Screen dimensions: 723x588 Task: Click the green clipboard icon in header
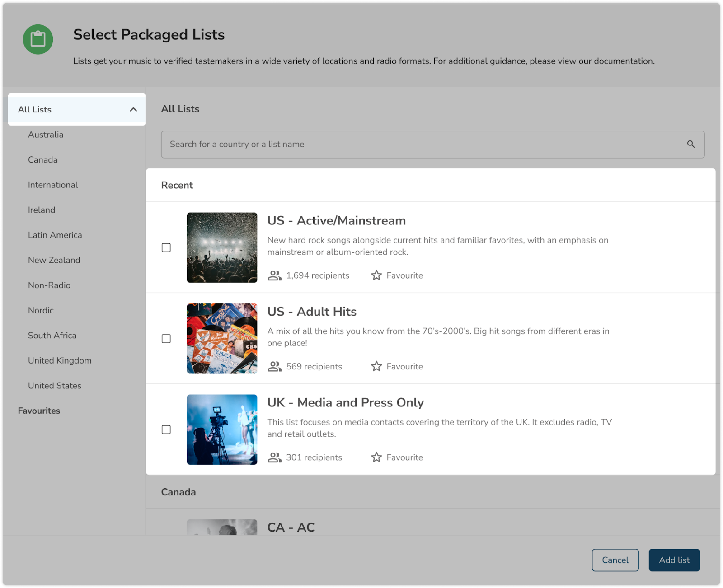click(38, 39)
